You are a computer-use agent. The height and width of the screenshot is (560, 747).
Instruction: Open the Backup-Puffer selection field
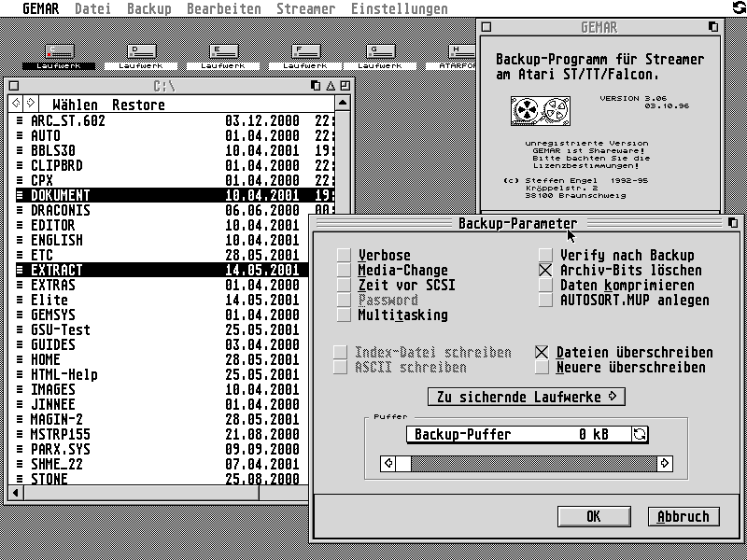pos(517,435)
